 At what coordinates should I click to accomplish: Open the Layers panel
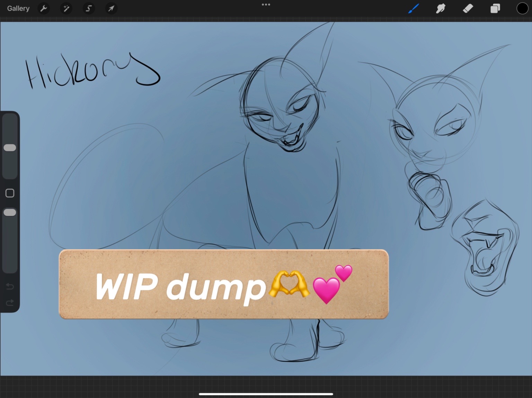point(495,8)
